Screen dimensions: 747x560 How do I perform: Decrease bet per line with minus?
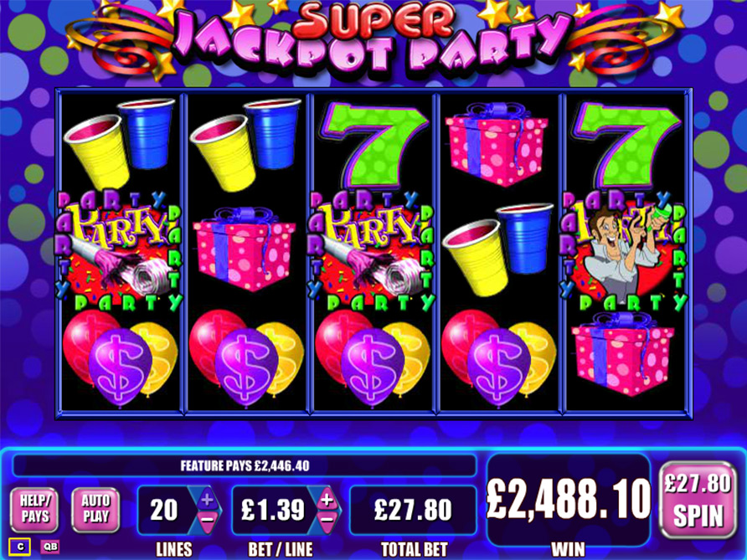coord(327,520)
